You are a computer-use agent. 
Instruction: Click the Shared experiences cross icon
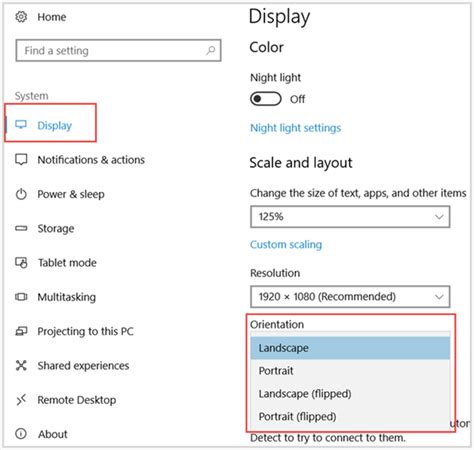coord(21,365)
